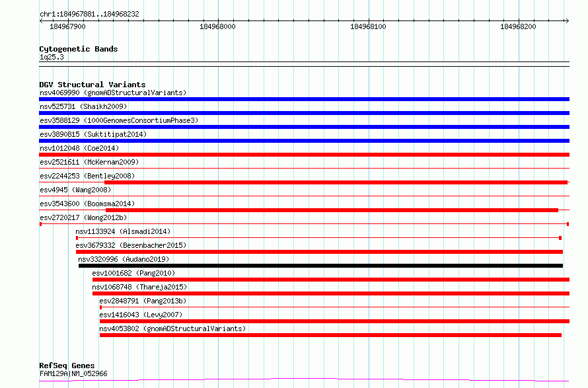
Task: Click the esv3890815 (Suktitipat2014) label
Action: 93,134
